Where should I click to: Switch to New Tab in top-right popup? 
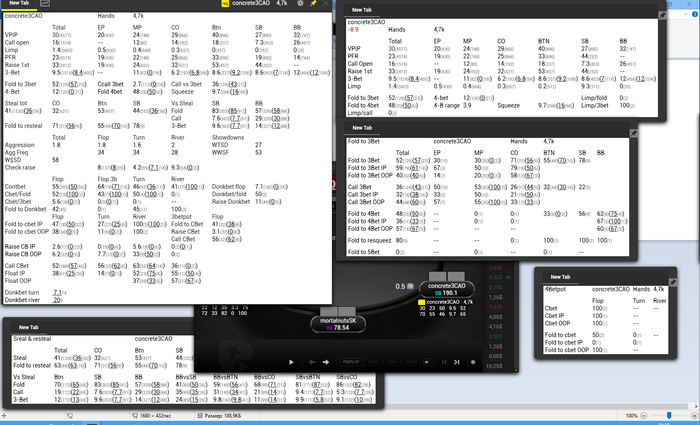point(362,10)
